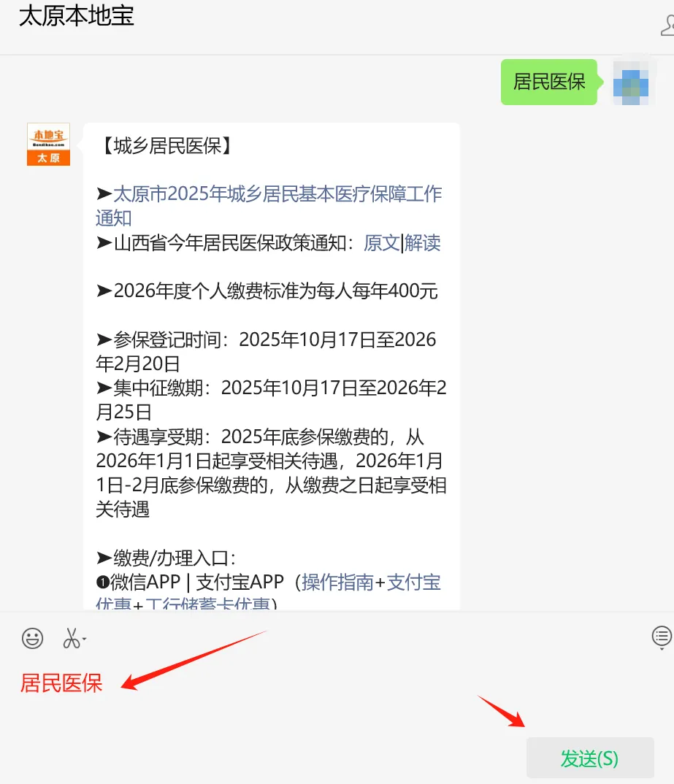The width and height of the screenshot is (674, 784).
Task: Click the 缴费/办理入口 line in reply
Action: pyautogui.click(x=166, y=558)
